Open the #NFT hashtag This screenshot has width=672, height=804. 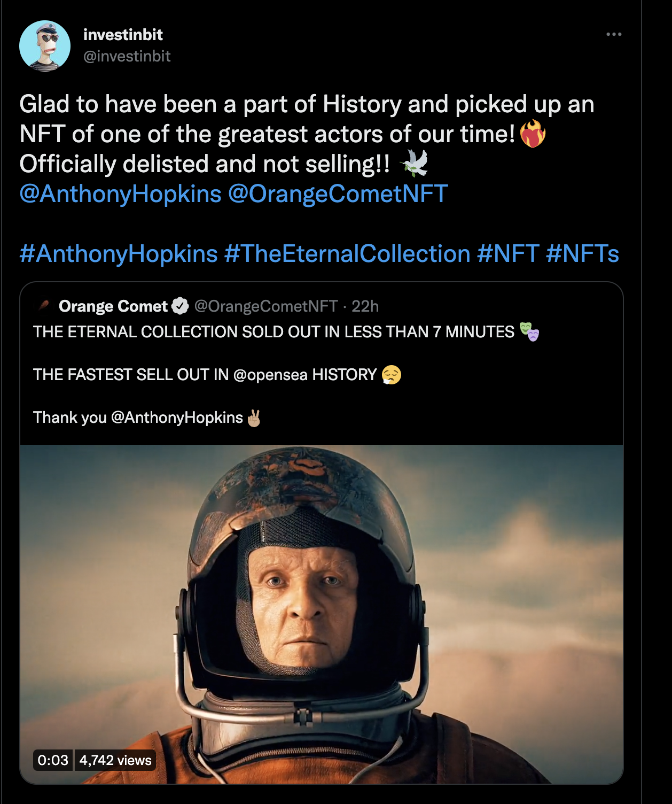pyautogui.click(x=508, y=253)
